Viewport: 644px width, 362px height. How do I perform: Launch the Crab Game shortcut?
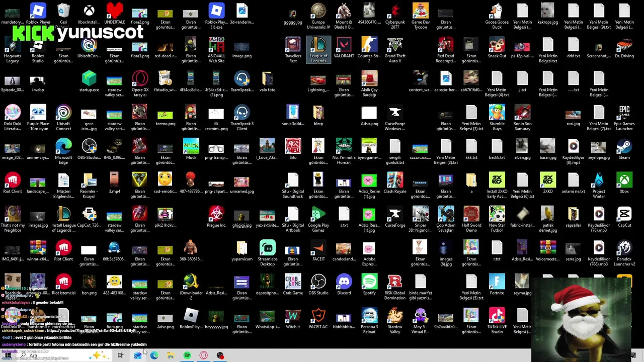click(293, 285)
